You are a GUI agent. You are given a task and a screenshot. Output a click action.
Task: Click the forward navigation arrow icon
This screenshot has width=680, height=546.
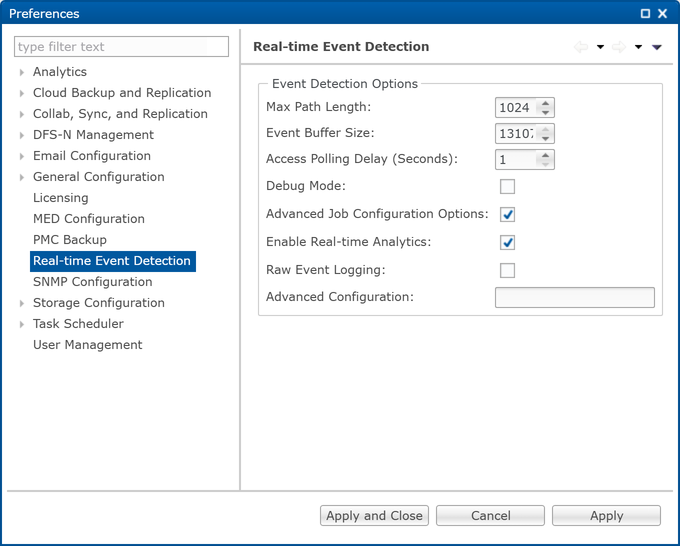[619, 47]
